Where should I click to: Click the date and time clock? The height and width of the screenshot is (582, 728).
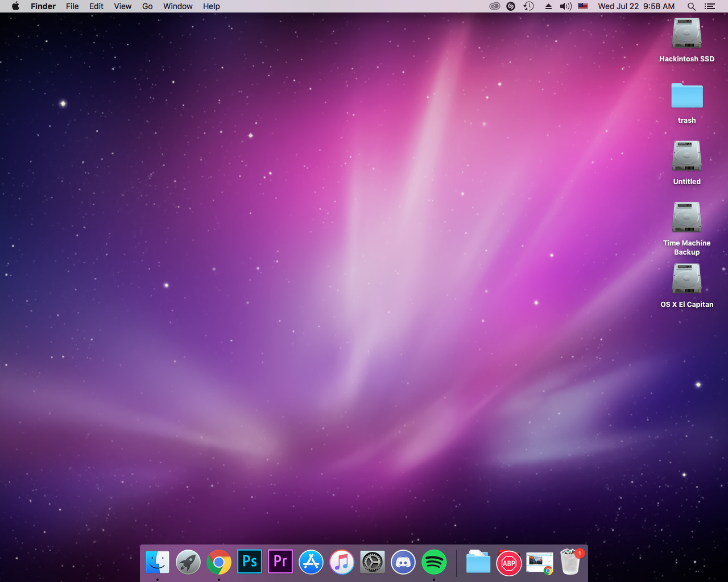(636, 6)
